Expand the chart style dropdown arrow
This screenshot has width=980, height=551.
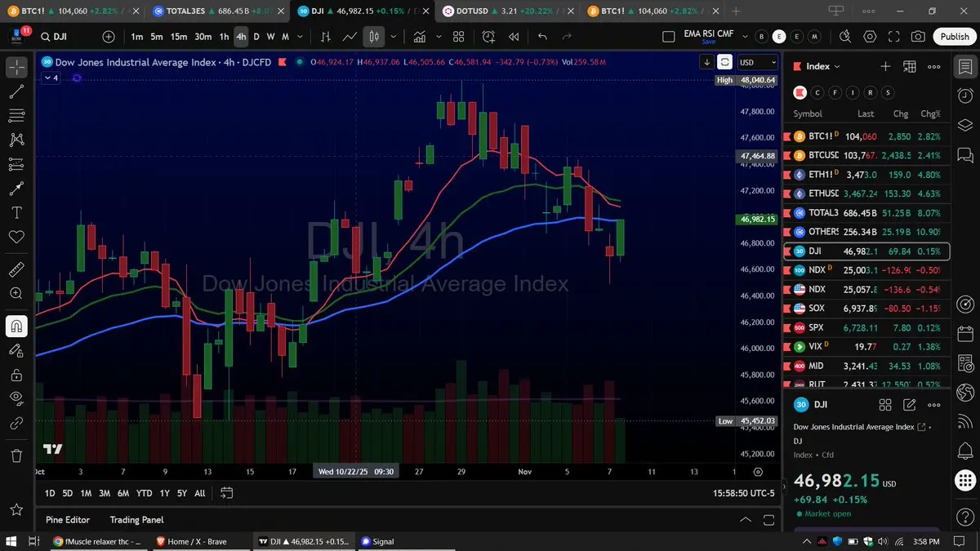(x=394, y=37)
